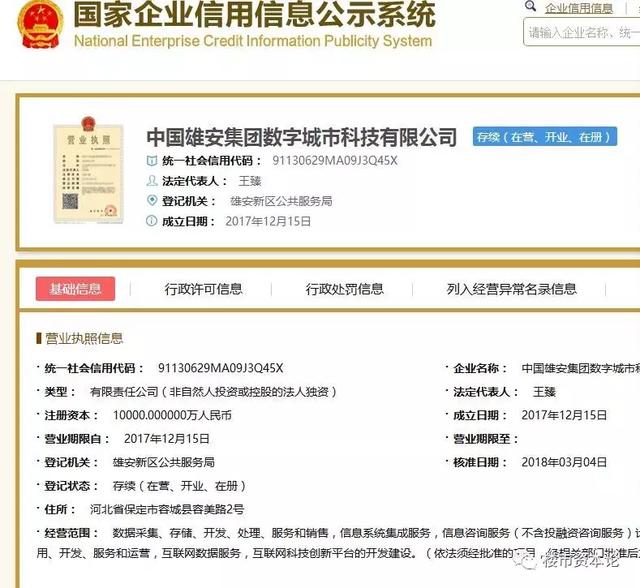
Task: Click the info icon beside 成立日期
Action: coord(151,221)
